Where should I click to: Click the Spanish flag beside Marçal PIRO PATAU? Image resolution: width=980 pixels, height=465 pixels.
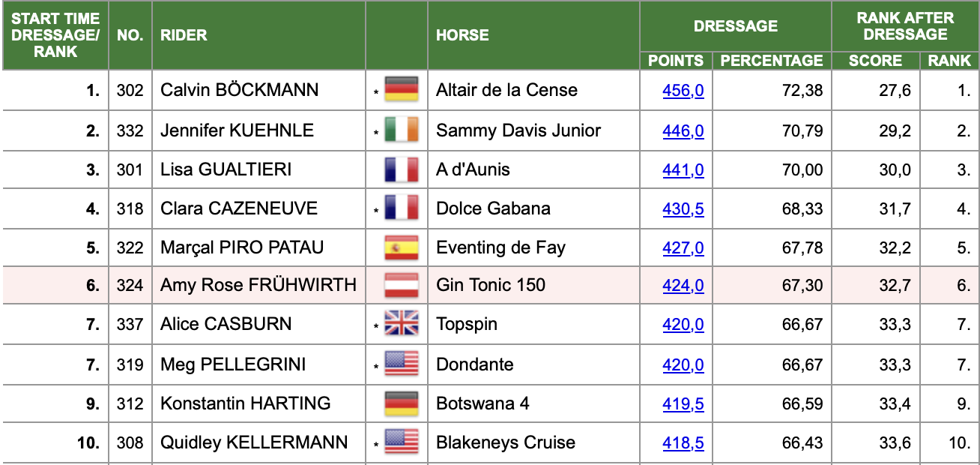coord(401,247)
